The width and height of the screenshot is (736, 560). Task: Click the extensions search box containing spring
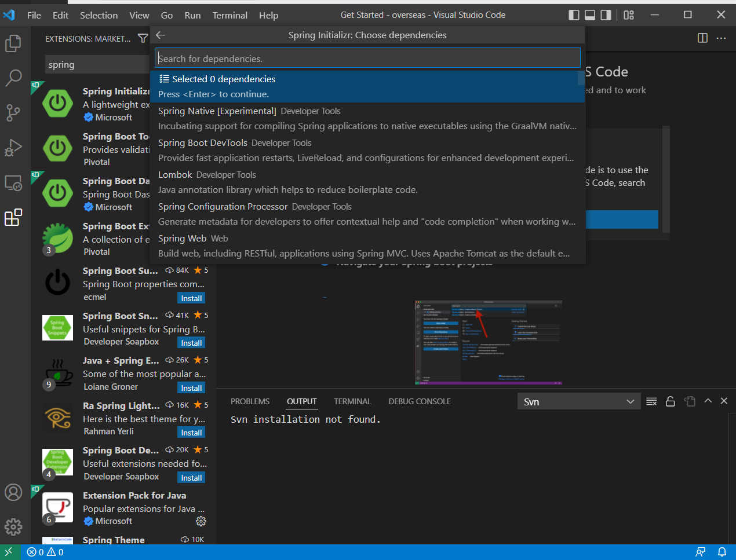[97, 64]
